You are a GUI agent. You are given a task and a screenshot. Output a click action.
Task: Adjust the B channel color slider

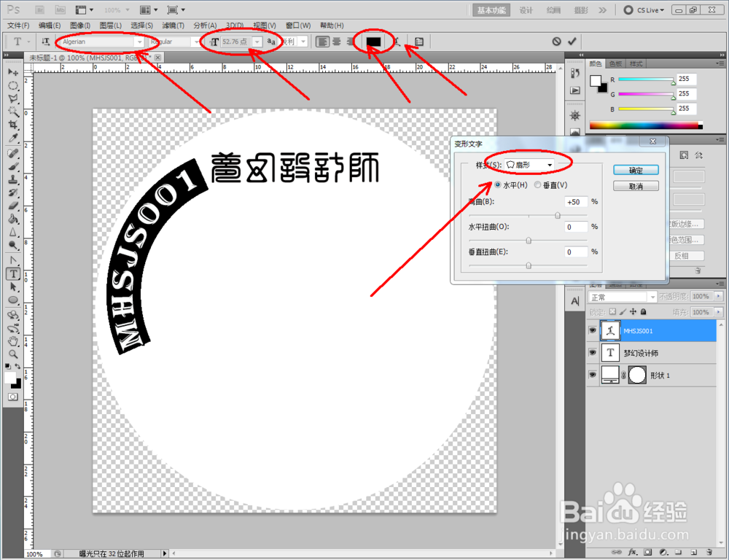646,109
